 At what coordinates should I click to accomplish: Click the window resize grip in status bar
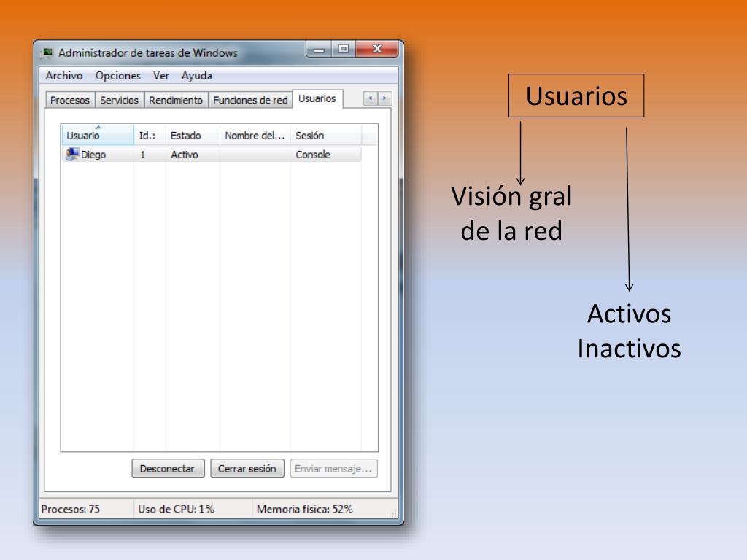click(x=393, y=513)
